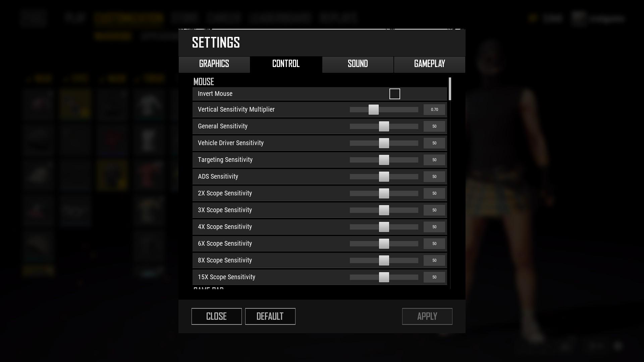Screen dimensions: 644x362
Task: Click the 15X Scope Sensitivity slider handle
Action: coord(383,277)
